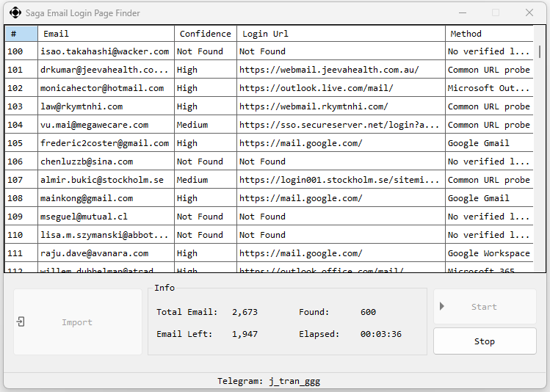This screenshot has height=392, width=550.
Task: Click the webmail.rkymtnhi.com URL cell
Action: (341, 106)
